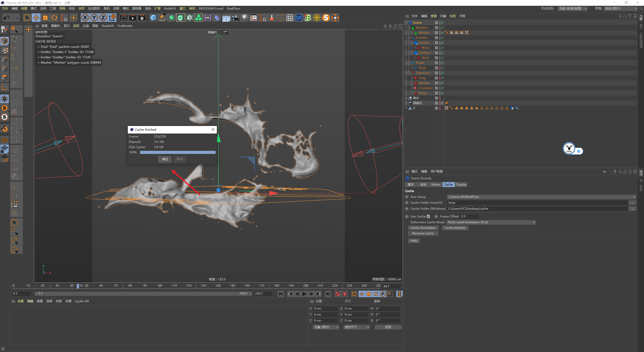Click the Undo arrow icon

(x=7, y=18)
